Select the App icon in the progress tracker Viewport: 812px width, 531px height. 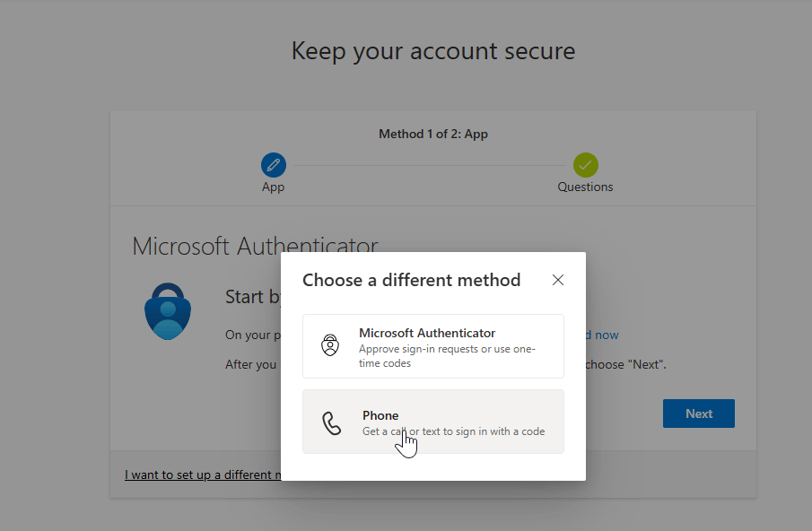(x=273, y=165)
